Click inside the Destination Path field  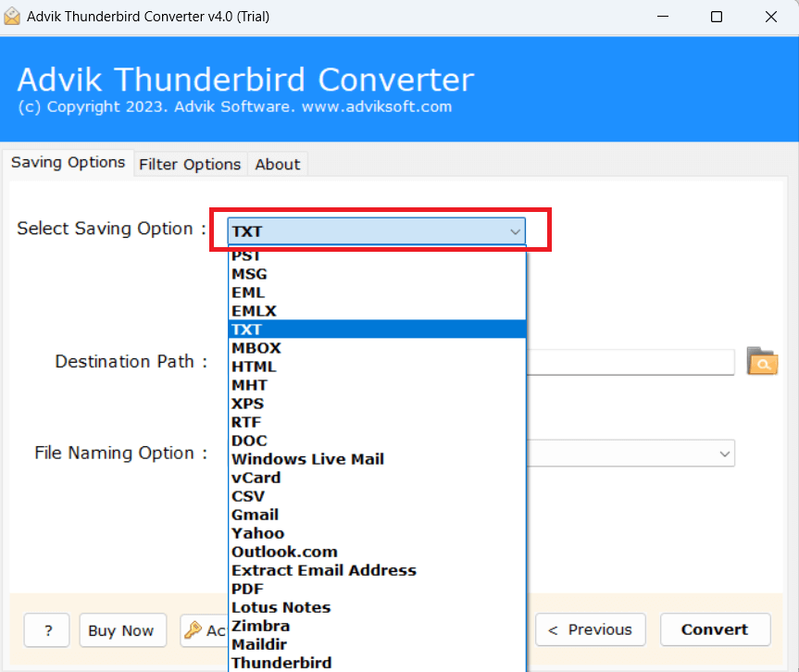point(630,362)
